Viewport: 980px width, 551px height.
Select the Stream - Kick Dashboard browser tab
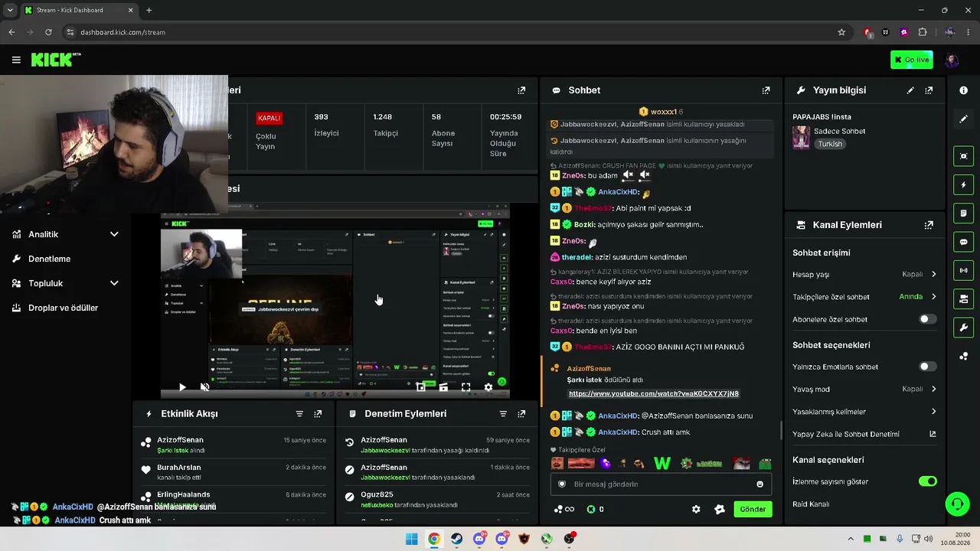point(79,10)
